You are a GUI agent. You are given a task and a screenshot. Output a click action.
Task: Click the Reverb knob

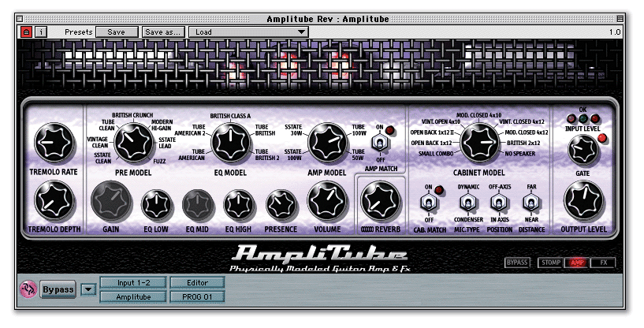[380, 201]
